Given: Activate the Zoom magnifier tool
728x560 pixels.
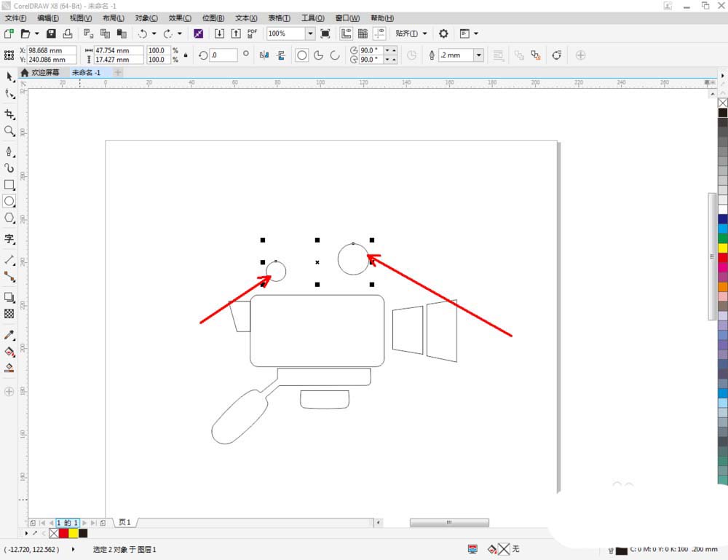Looking at the screenshot, I should coord(9,131).
